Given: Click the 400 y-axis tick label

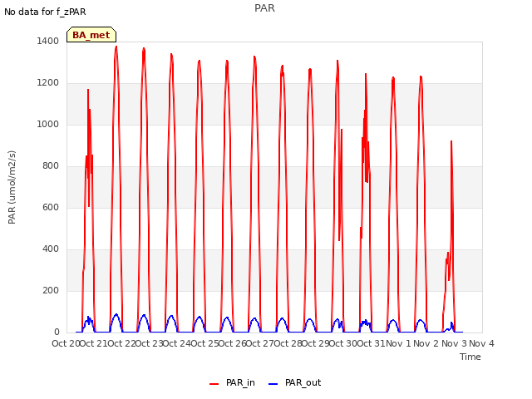Looking at the screenshot, I should pos(51,249).
